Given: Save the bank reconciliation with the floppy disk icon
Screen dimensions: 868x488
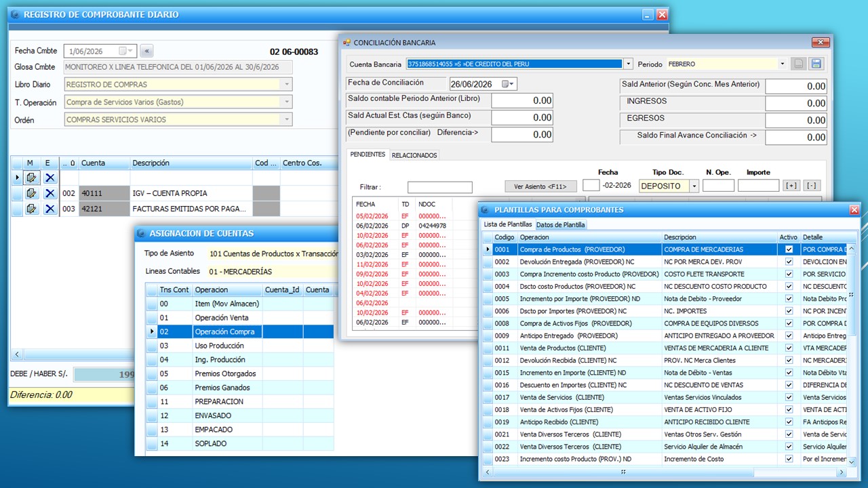Looking at the screenshot, I should pyautogui.click(x=816, y=64).
